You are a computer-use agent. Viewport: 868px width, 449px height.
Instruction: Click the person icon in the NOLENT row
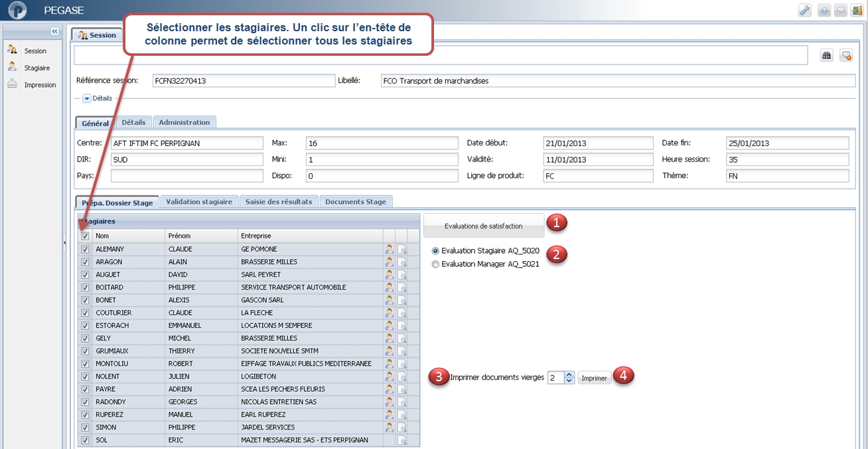point(390,376)
